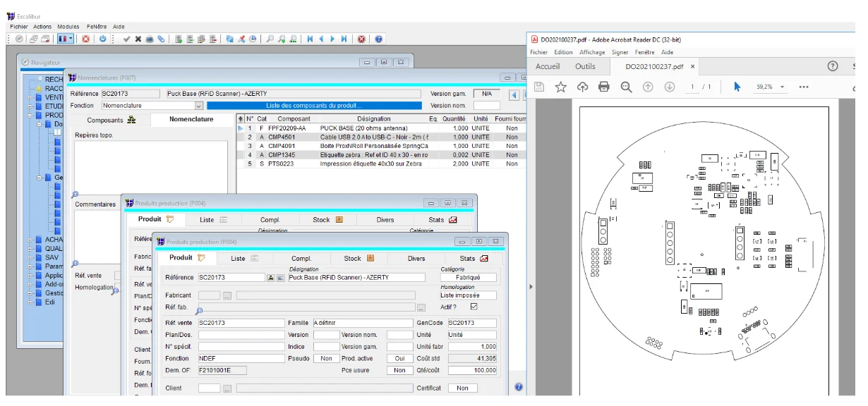Open the Fonction Nomenclature dropdown
Screen dimensions: 868x406
point(199,106)
